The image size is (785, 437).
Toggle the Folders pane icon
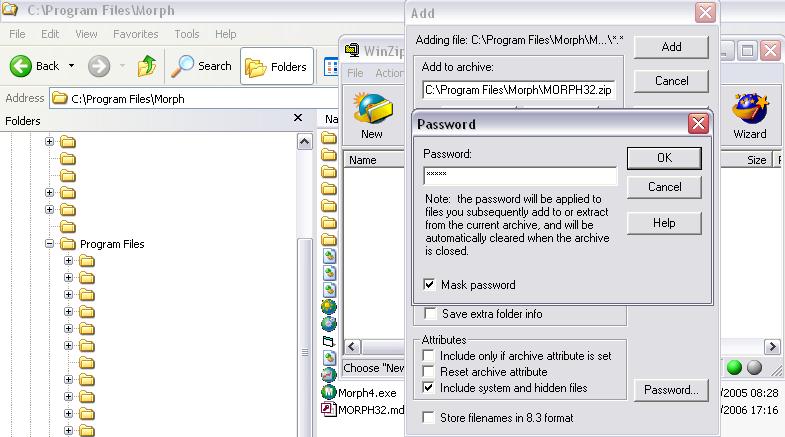point(256,66)
